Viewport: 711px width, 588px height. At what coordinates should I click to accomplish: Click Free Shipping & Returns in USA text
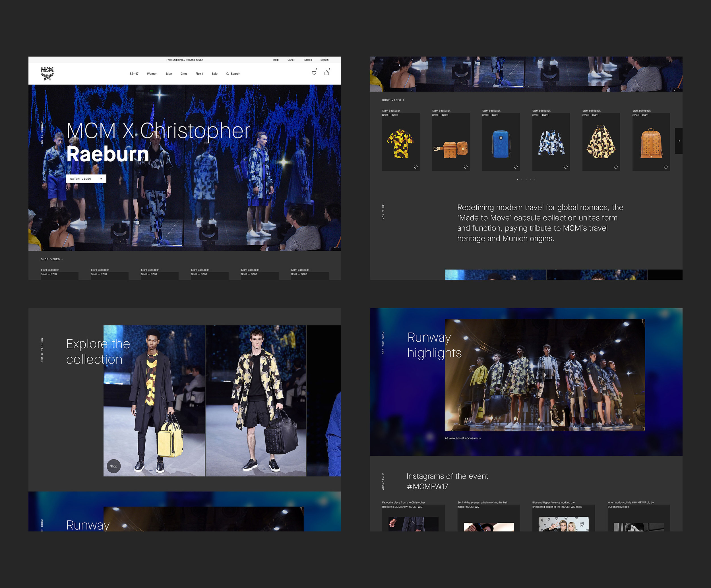coord(185,60)
